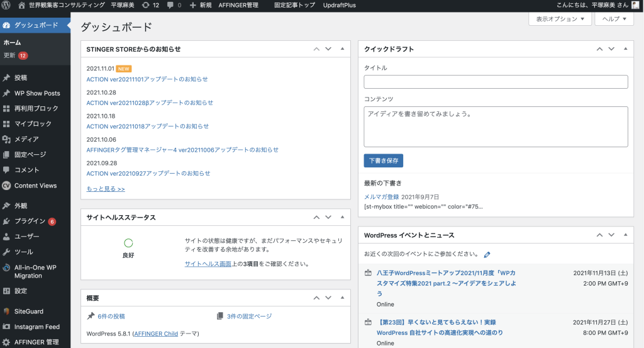Click the 外観 brush icon
The width and height of the screenshot is (644, 348).
click(x=6, y=205)
